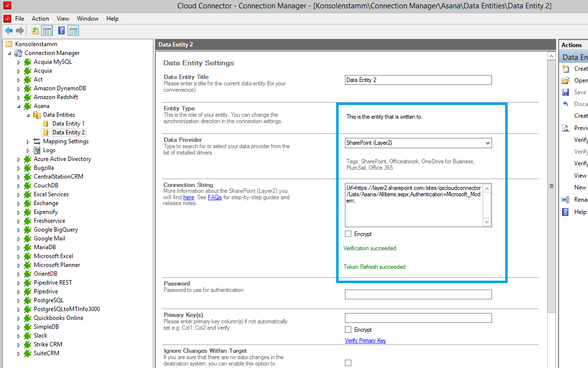The image size is (588, 368).
Task: Click the forward arrow toolbar icon
Action: tap(20, 31)
